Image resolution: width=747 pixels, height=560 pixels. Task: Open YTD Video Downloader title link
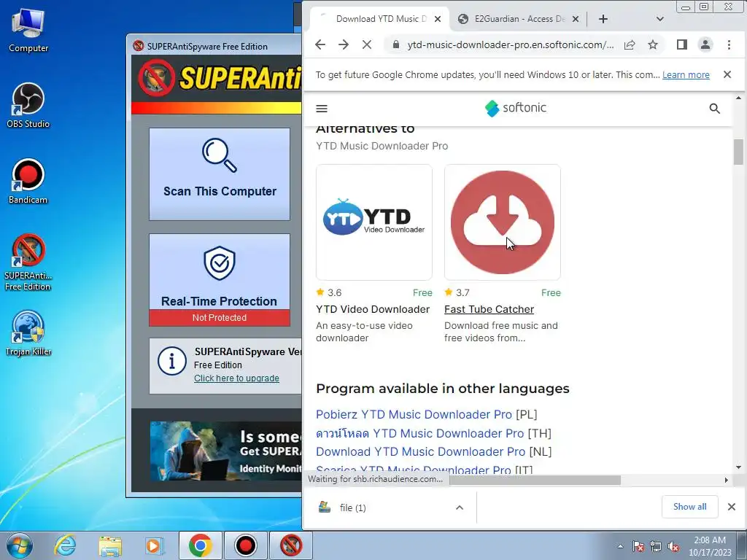(373, 309)
